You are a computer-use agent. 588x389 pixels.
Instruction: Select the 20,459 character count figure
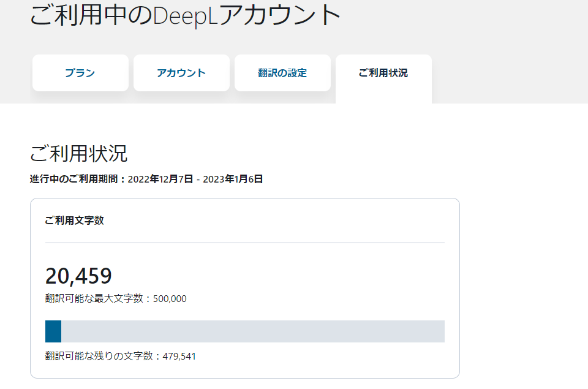coord(78,276)
